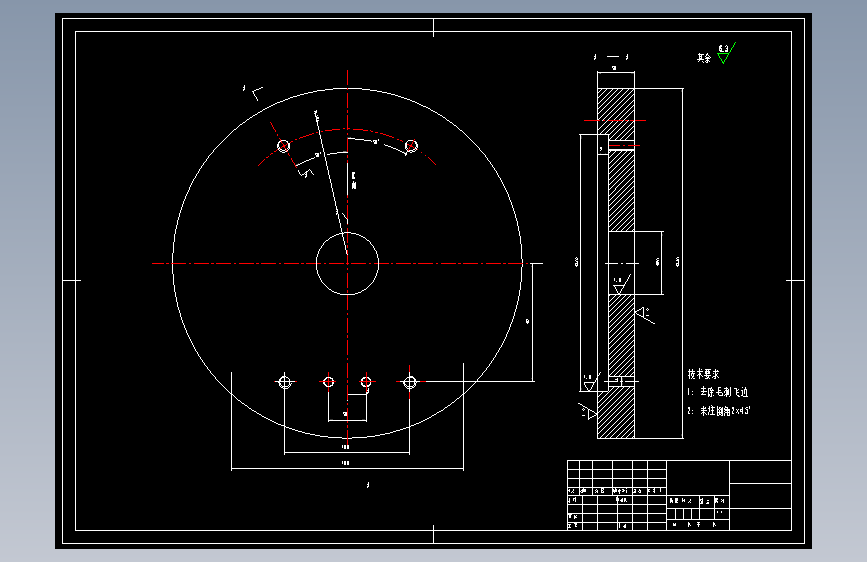This screenshot has height=562, width=867.
Task: Click the section view label above the hatched section
Action: [x=611, y=56]
